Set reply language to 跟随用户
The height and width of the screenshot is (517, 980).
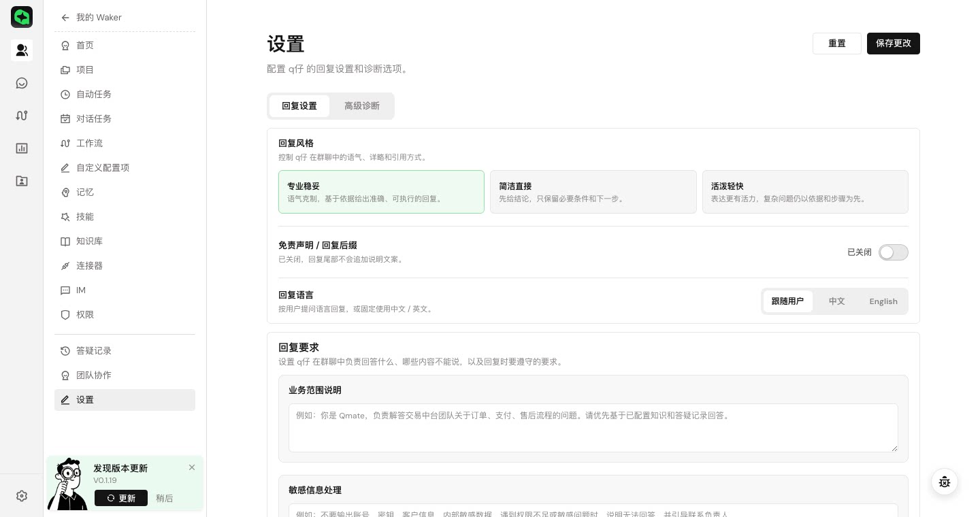tap(787, 301)
